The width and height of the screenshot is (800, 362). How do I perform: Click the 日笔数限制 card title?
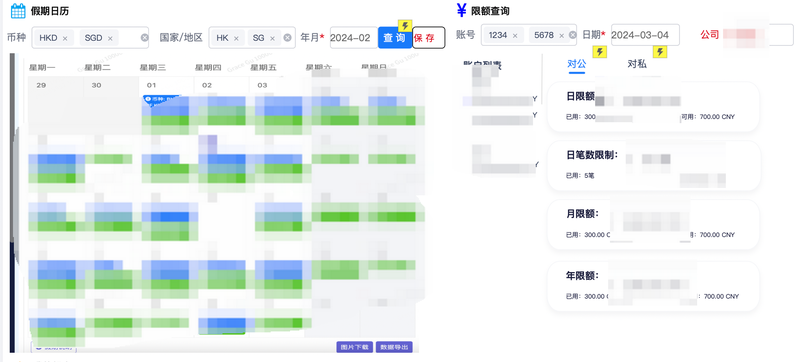click(x=592, y=155)
